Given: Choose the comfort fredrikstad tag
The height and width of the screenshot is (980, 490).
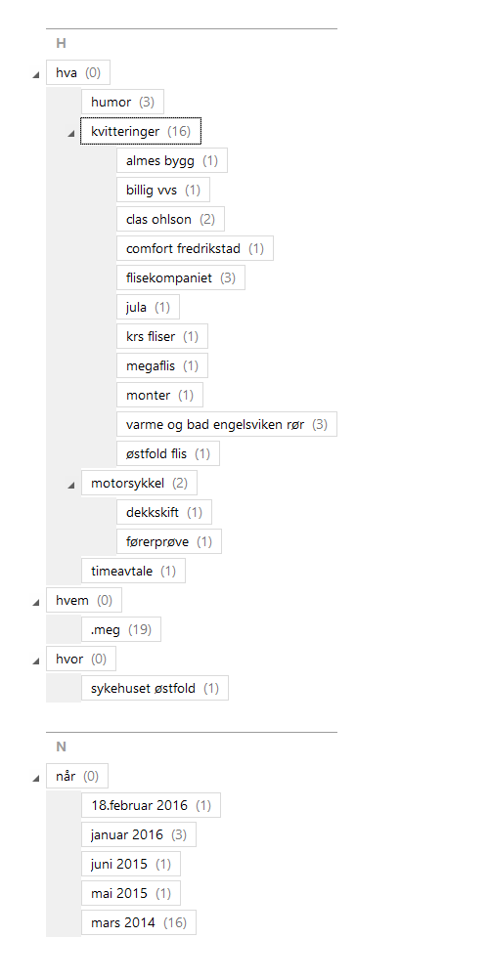Looking at the screenshot, I should [195, 249].
